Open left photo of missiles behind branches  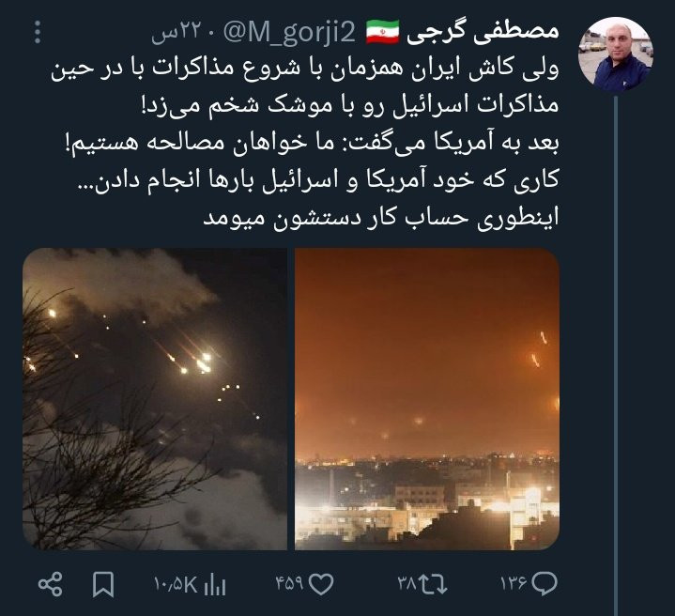coord(155,399)
